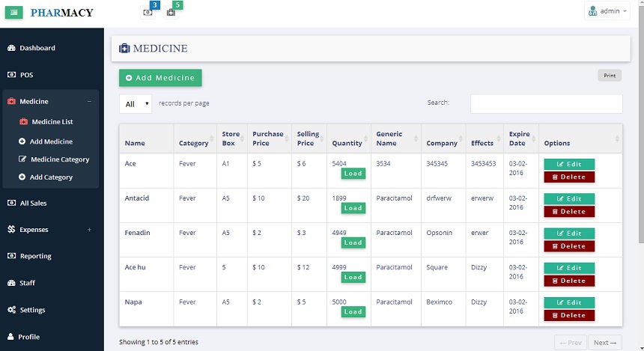Delete the Fenadin medicine row
The width and height of the screenshot is (644, 351).
569,246
